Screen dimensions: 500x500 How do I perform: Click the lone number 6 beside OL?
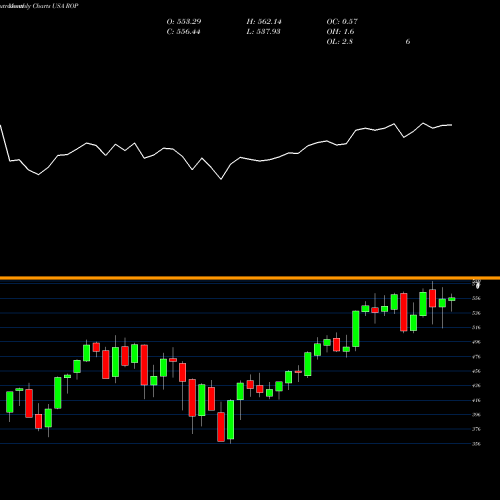click(x=408, y=42)
